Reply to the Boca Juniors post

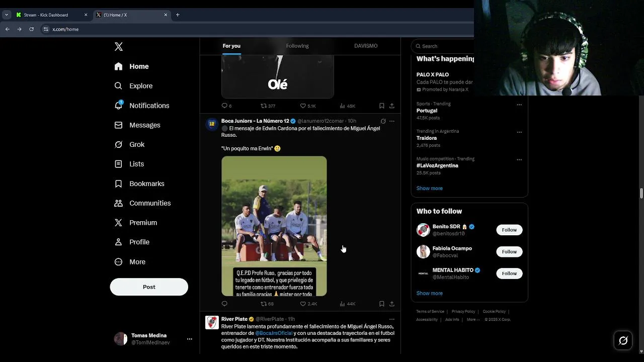click(224, 304)
